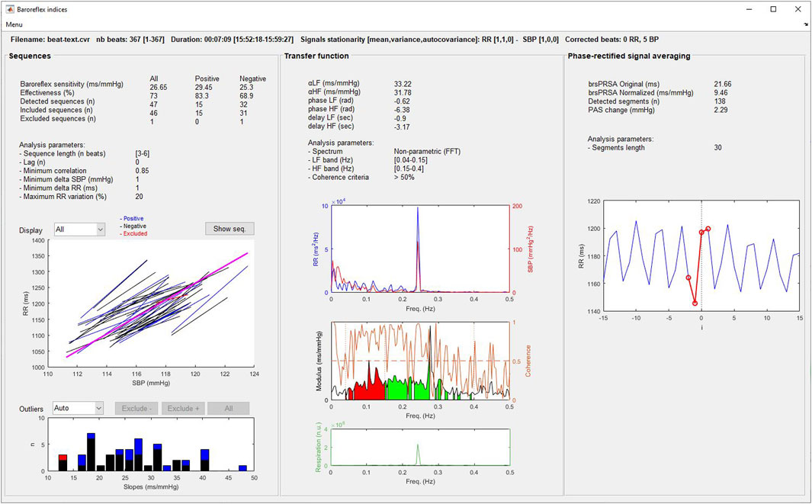Viewport: 812px width, 504px height.
Task: Click the 'Effectiveness (%)' label
Action: [47, 93]
